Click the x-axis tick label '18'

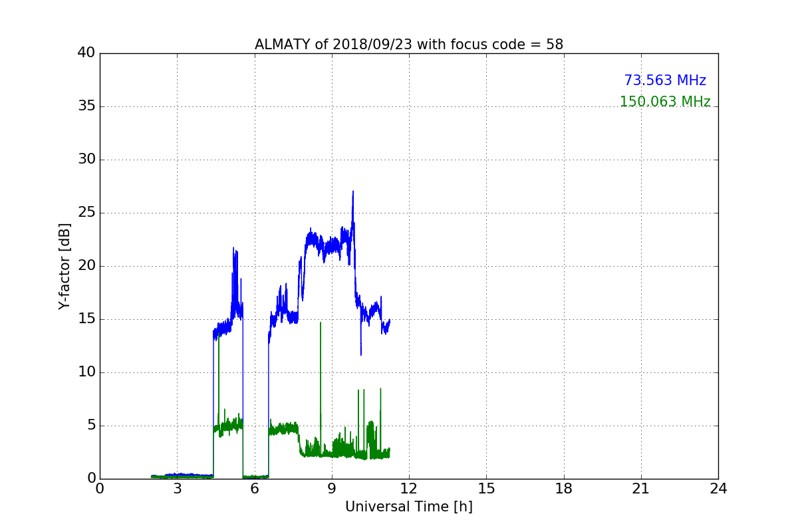point(564,489)
